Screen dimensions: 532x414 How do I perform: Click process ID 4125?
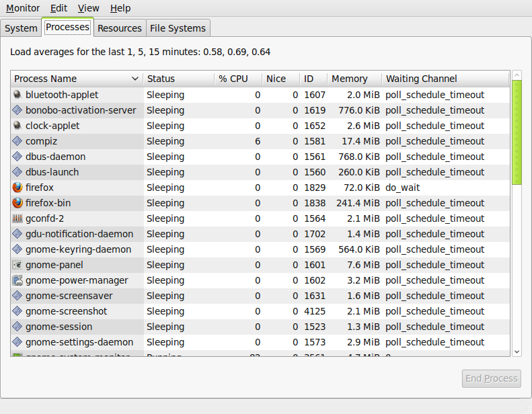click(315, 311)
